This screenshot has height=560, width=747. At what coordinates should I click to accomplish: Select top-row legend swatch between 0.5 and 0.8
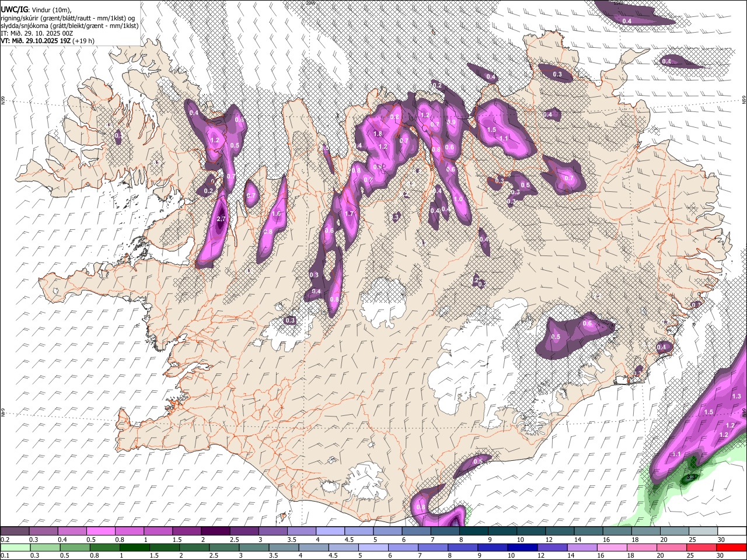pyautogui.click(x=100, y=531)
